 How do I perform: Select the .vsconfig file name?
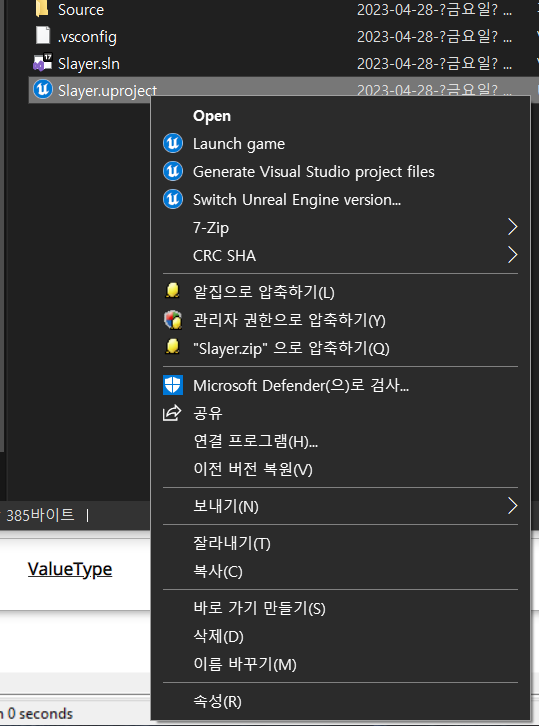coord(87,37)
